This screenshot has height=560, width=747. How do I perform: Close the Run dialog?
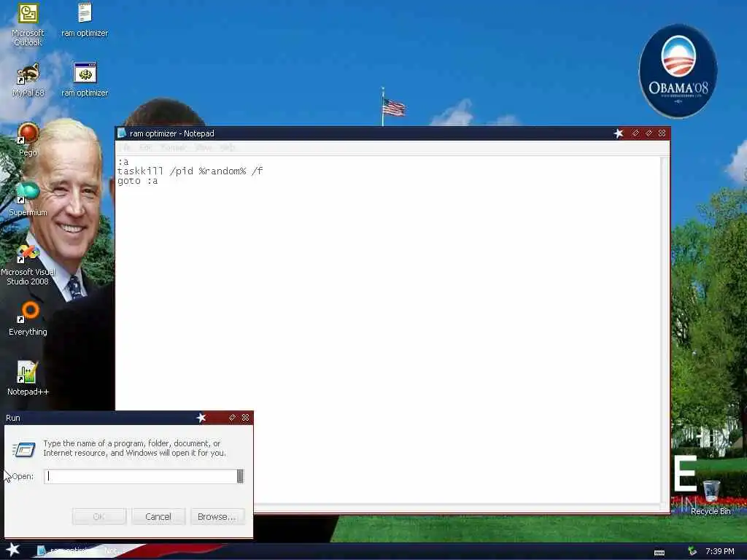[x=245, y=418]
